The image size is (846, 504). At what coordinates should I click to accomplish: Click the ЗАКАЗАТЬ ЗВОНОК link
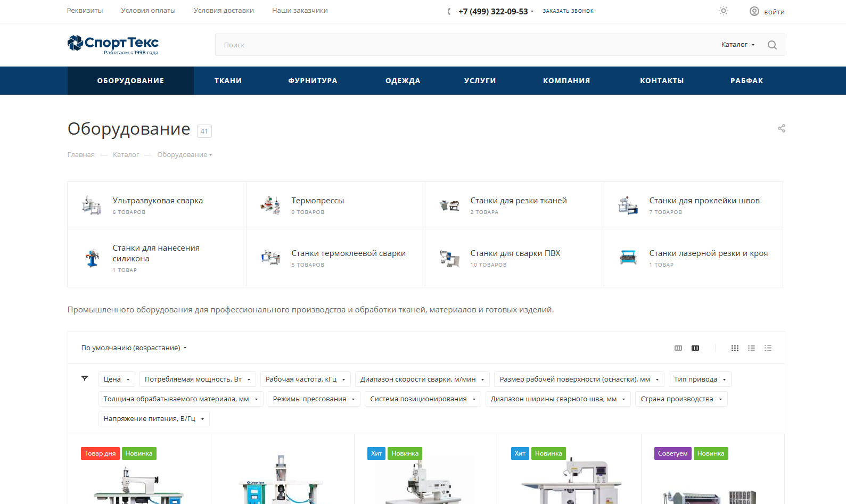point(568,11)
